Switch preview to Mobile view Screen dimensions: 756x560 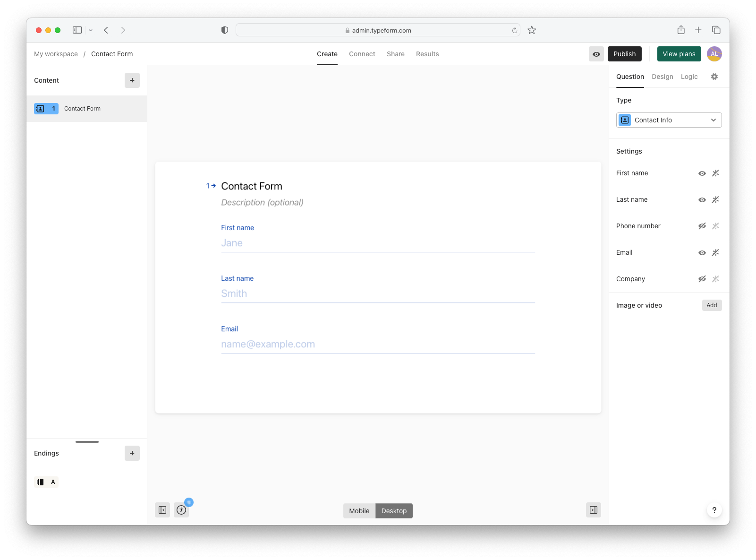(359, 511)
